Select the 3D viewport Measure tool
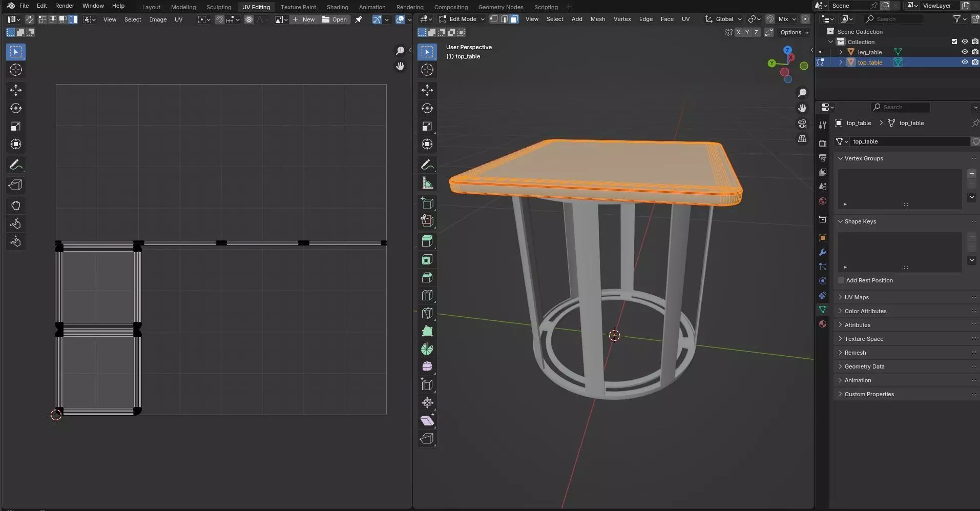980x511 pixels. tap(427, 183)
